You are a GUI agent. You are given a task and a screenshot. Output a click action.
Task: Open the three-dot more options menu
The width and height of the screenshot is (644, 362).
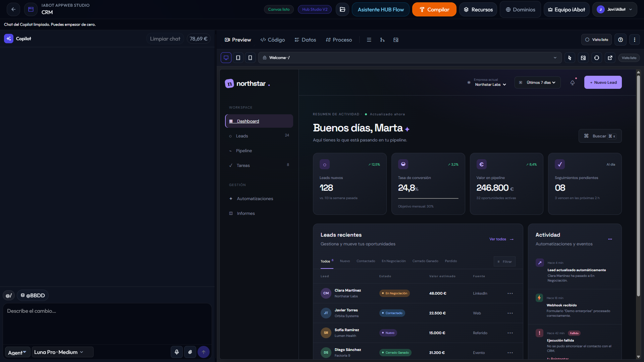click(635, 40)
